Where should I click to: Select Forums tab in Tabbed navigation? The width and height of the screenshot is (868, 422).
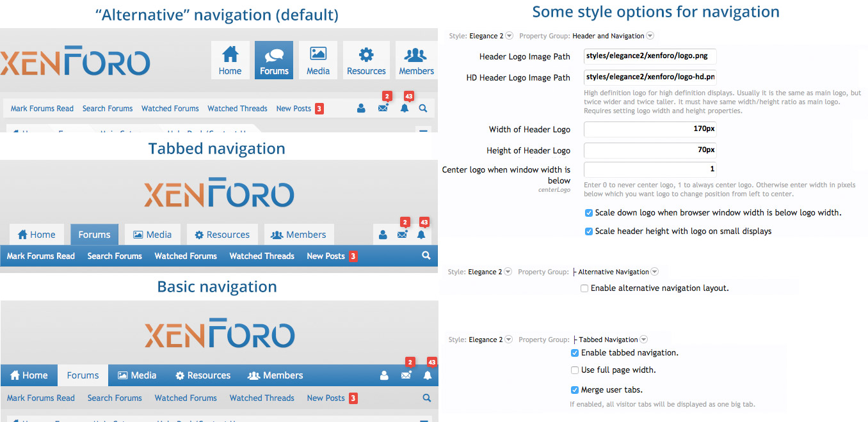pyautogui.click(x=94, y=235)
